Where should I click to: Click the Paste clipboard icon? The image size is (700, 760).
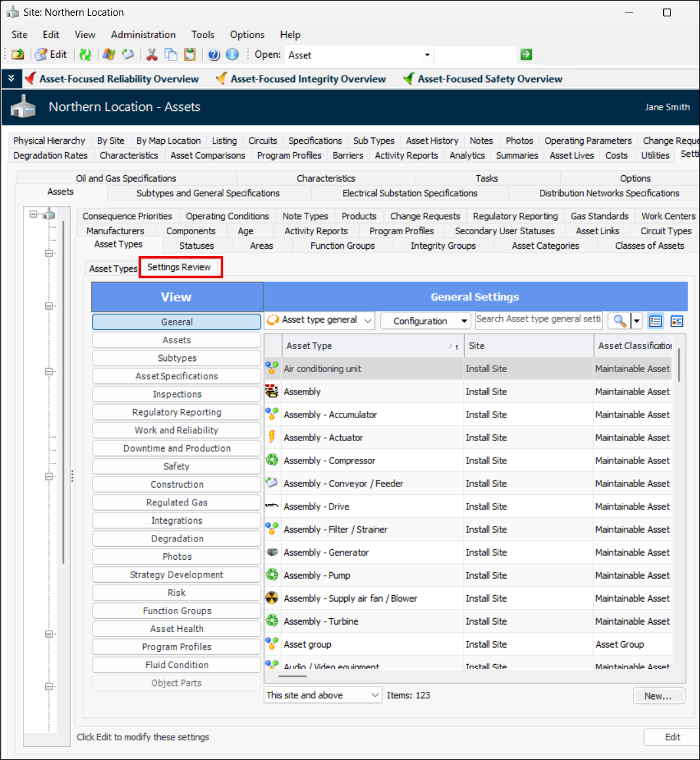coord(190,54)
